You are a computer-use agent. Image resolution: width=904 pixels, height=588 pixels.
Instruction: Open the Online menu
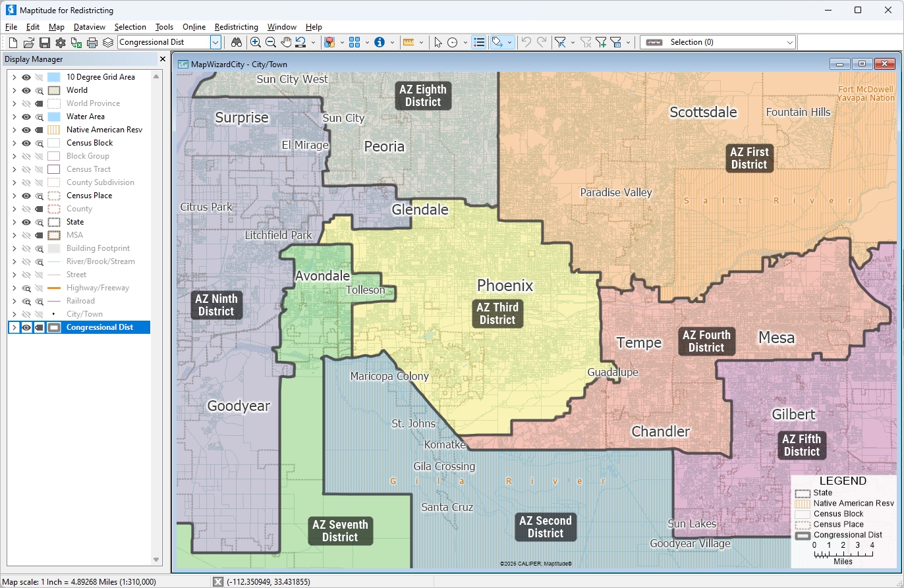194,27
